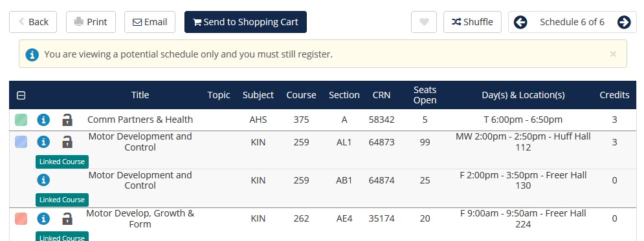The image size is (644, 241).
Task: Toggle lock on Comm Partners & Health
Action: 67,120
